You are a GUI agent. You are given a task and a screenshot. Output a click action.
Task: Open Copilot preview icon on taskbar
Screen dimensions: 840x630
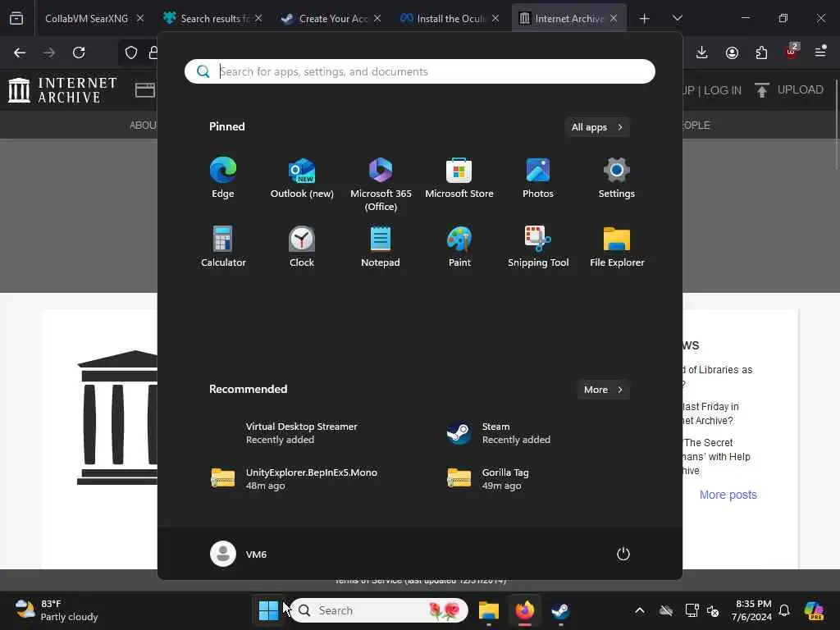[814, 610]
